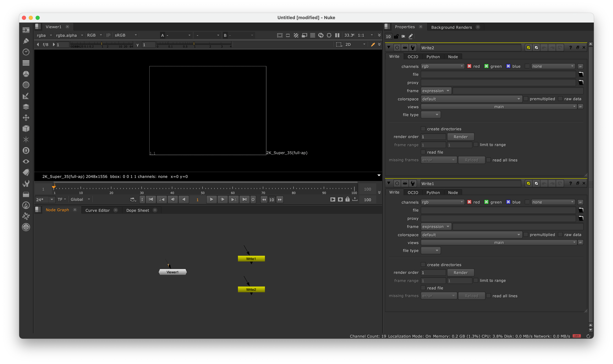Select the Write1 node in graph
This screenshot has height=364, width=613.
[251, 258]
